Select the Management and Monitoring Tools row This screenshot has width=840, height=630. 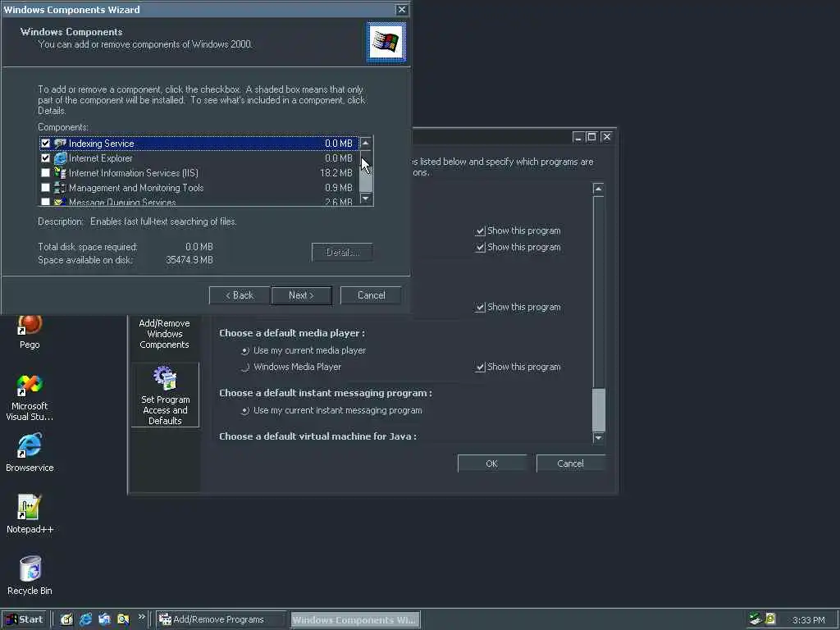[199, 188]
